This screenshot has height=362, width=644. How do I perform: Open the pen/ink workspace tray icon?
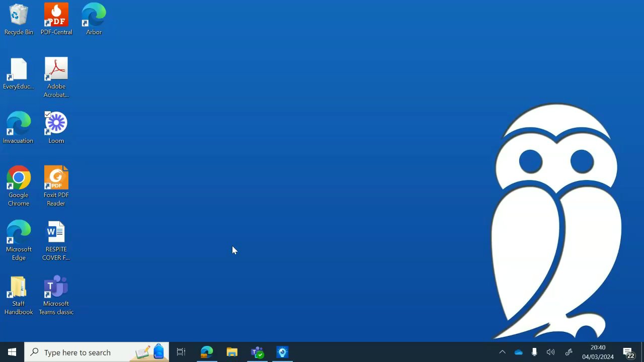(x=569, y=352)
